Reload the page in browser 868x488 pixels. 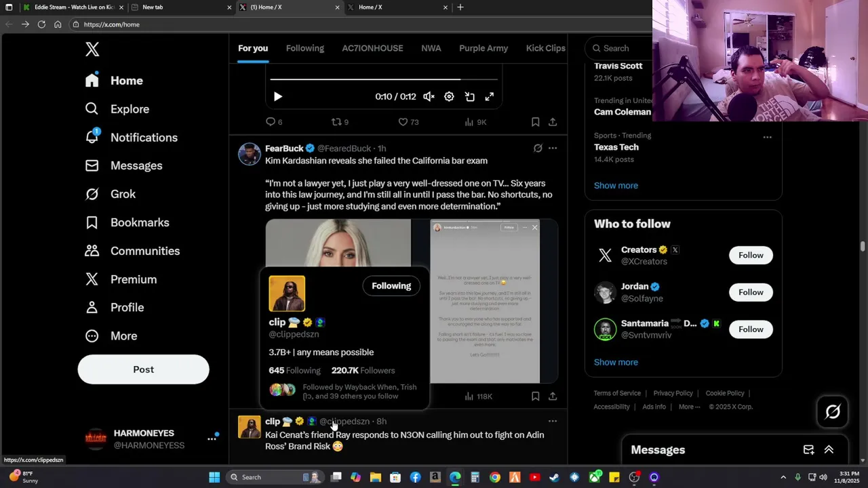point(41,24)
